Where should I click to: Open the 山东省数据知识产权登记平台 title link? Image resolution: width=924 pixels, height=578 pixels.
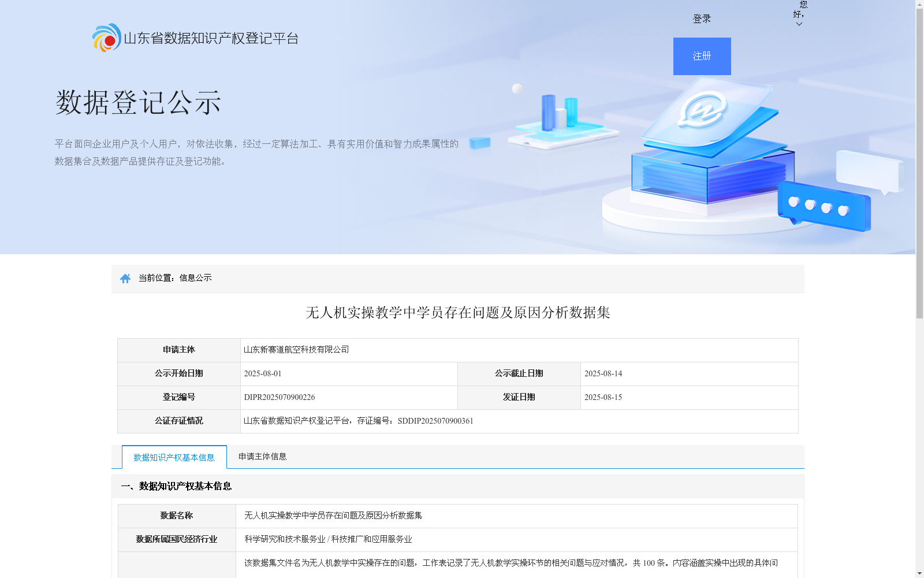point(211,39)
